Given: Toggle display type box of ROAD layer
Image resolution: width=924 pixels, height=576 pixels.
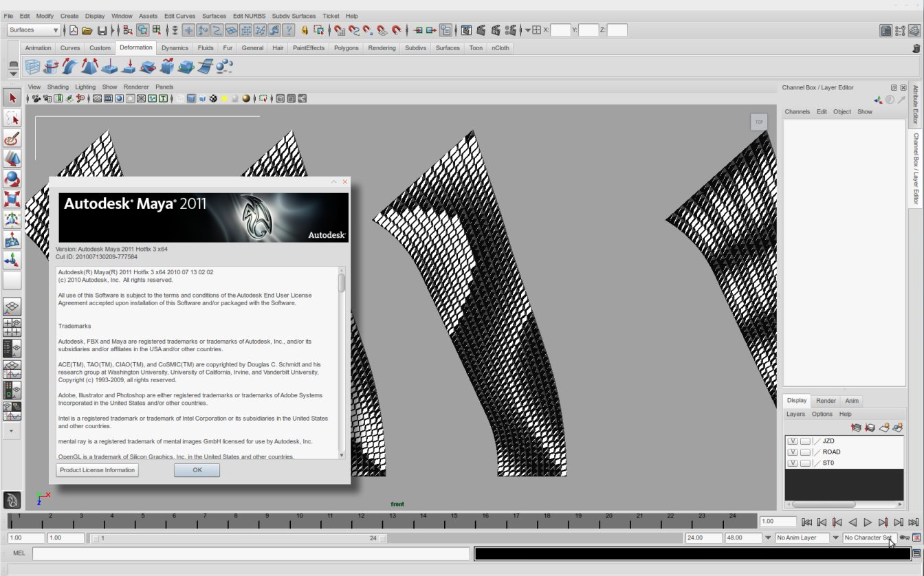Looking at the screenshot, I should pos(805,452).
